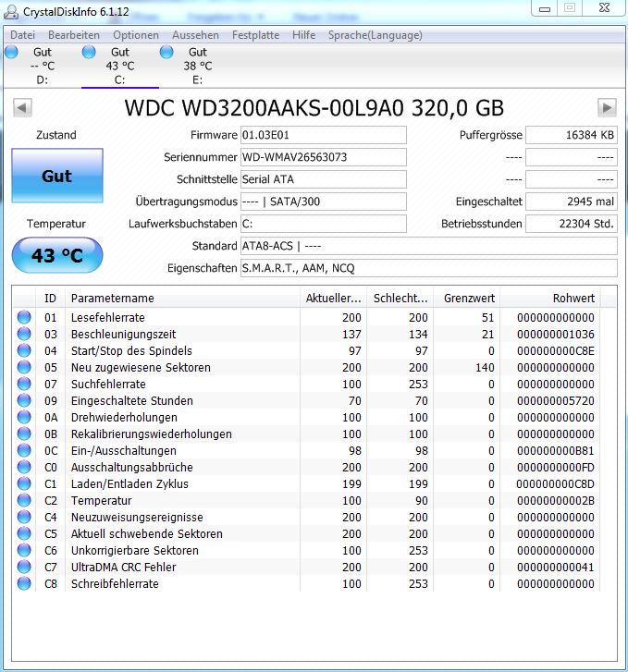628x672 pixels.
Task: Click the CrystalDiskInfo title bar icon
Action: [11, 12]
